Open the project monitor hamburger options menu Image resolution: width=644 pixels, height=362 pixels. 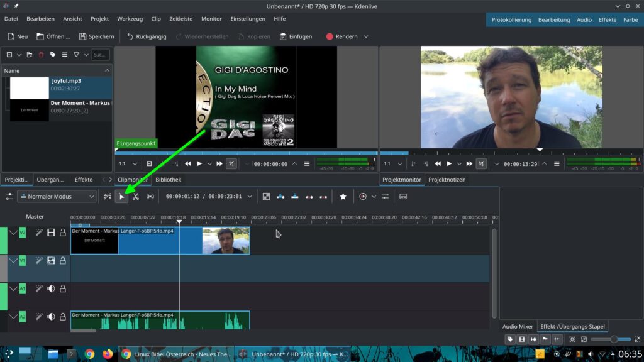(x=557, y=164)
